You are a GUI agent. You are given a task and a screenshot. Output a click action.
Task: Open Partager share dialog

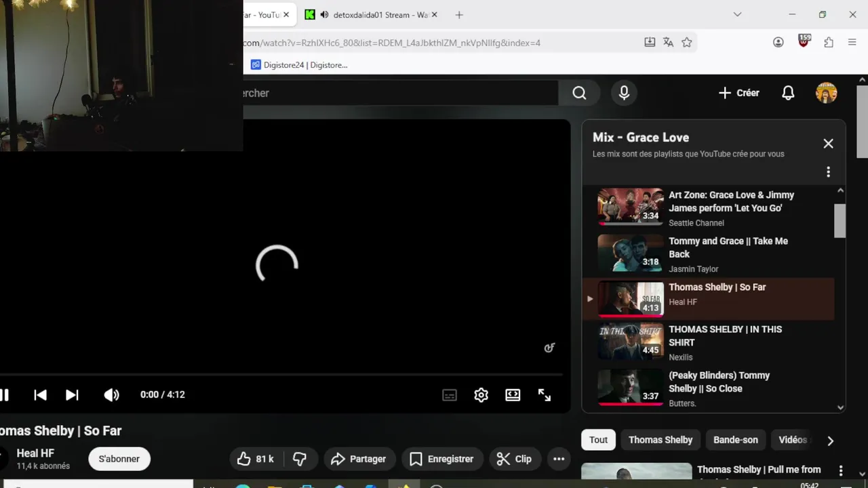tap(358, 459)
